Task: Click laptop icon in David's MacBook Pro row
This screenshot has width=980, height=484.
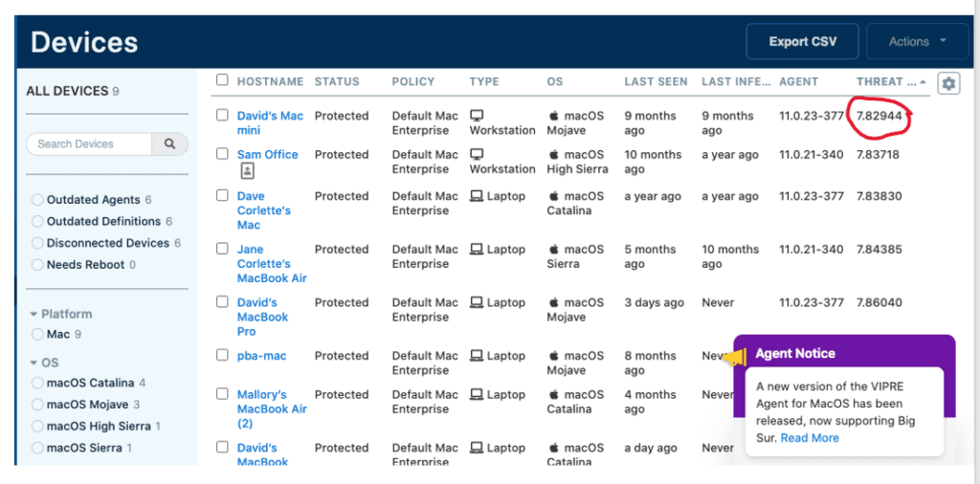Action: tap(477, 302)
